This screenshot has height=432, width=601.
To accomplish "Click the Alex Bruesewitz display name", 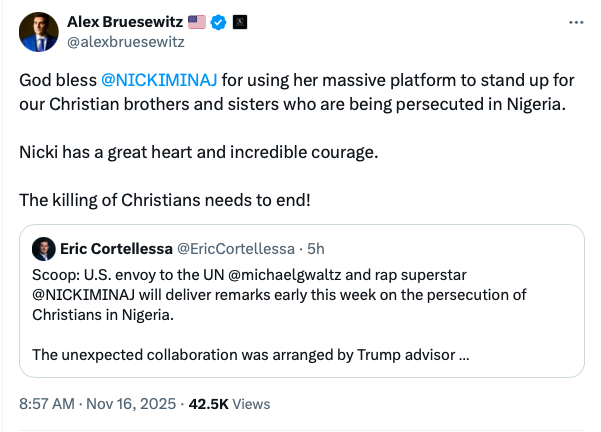I will [125, 22].
